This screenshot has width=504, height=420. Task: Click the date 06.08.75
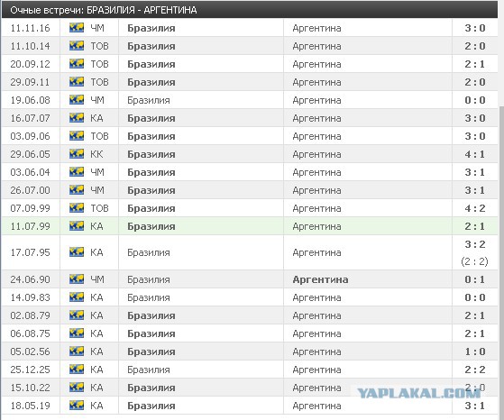click(31, 333)
